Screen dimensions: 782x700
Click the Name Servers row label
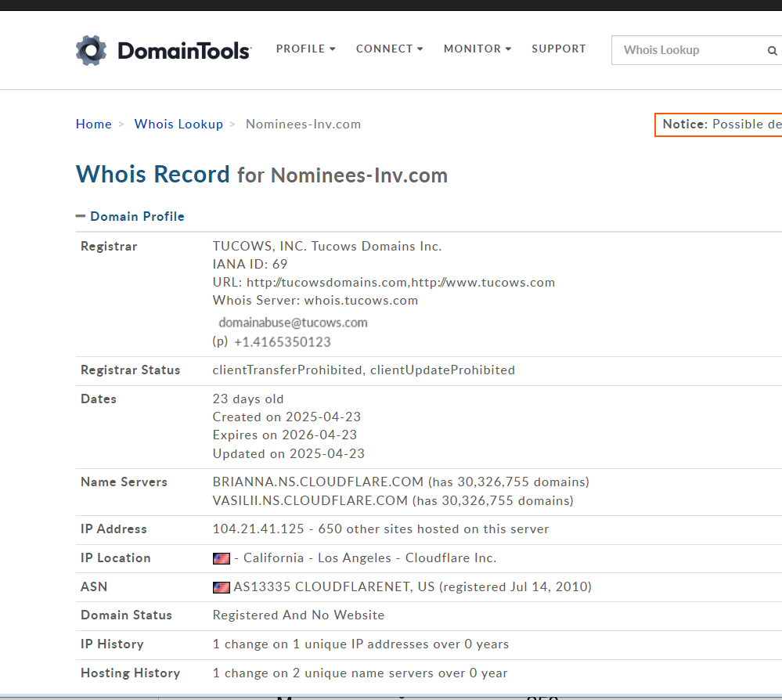pos(124,482)
